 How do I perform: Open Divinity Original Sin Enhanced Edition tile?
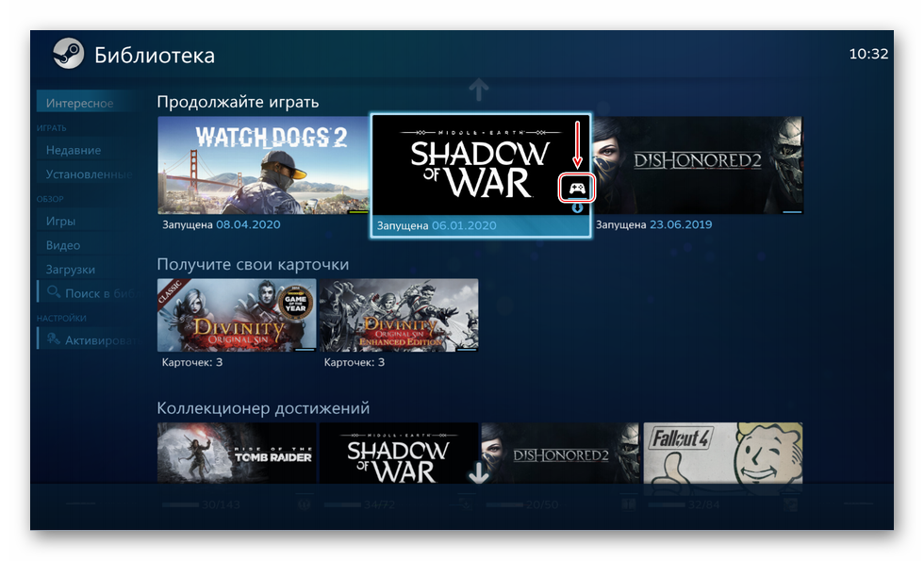pyautogui.click(x=399, y=315)
